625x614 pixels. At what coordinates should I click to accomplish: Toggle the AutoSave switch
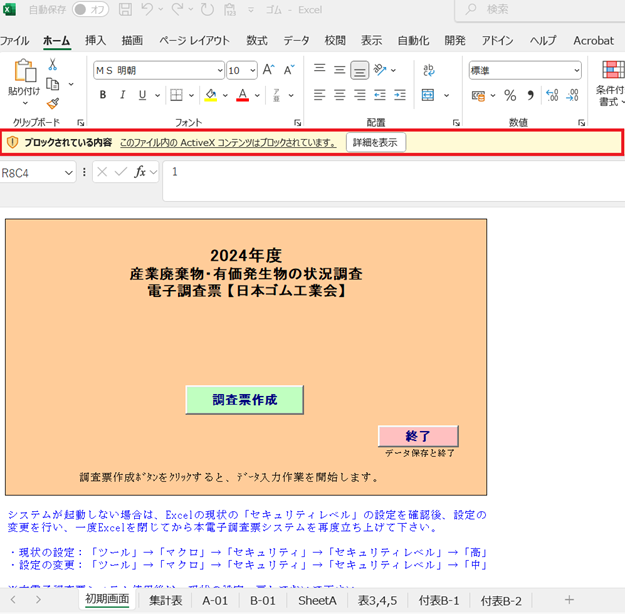[90, 10]
